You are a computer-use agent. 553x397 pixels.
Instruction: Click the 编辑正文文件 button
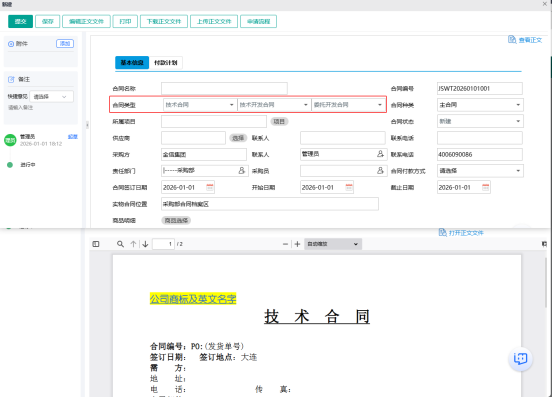[86, 22]
